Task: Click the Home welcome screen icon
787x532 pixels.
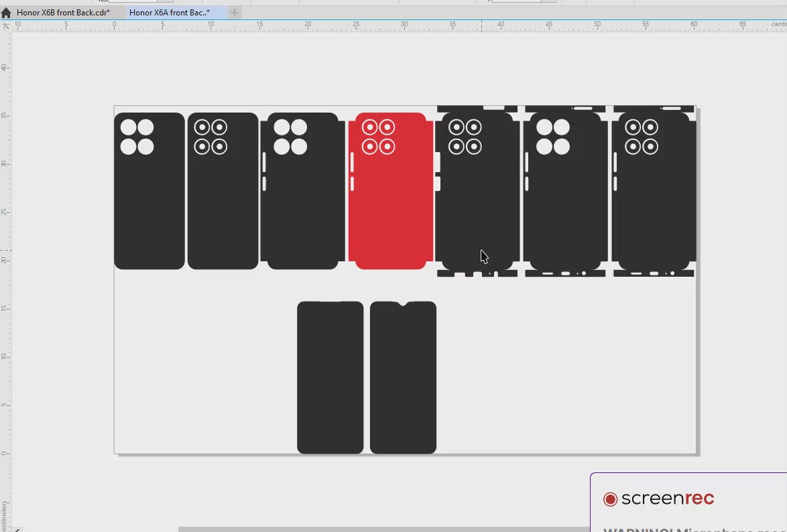Action: pos(6,13)
